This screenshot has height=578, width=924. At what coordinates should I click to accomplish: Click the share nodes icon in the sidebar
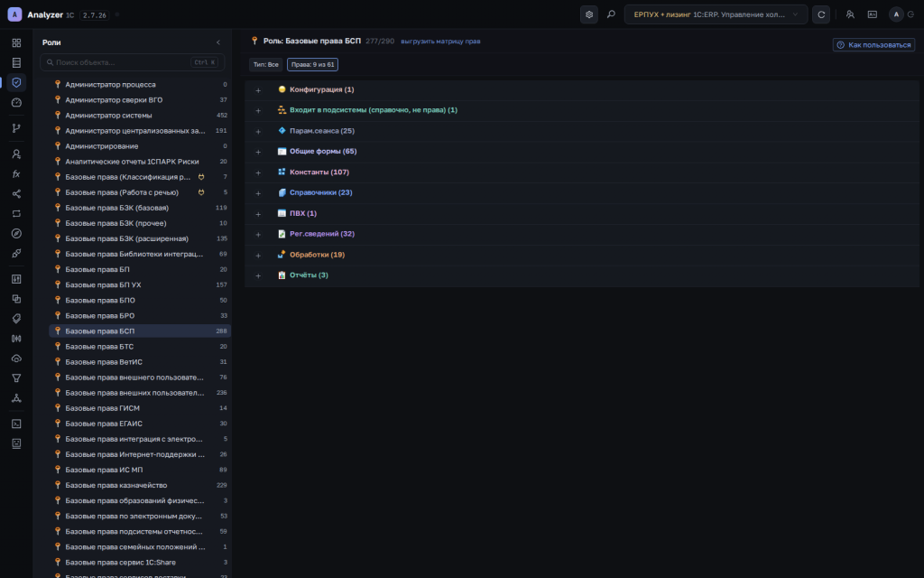pyautogui.click(x=16, y=194)
